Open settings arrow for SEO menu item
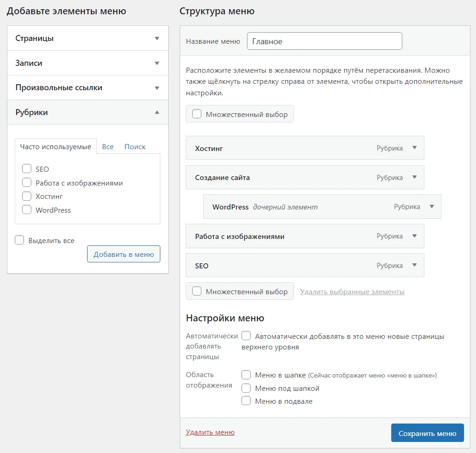Viewport: 476px width, 453px height. 414,265
